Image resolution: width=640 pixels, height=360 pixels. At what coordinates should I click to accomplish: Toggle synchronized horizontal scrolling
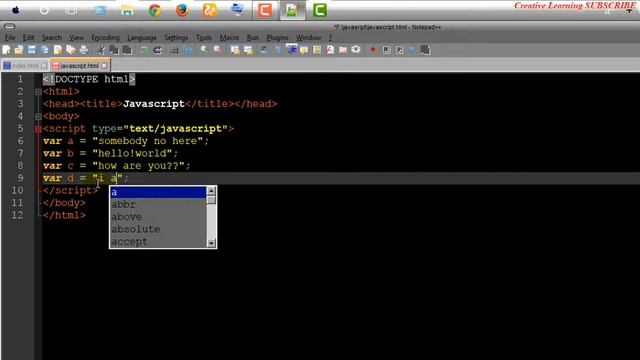[x=248, y=50]
